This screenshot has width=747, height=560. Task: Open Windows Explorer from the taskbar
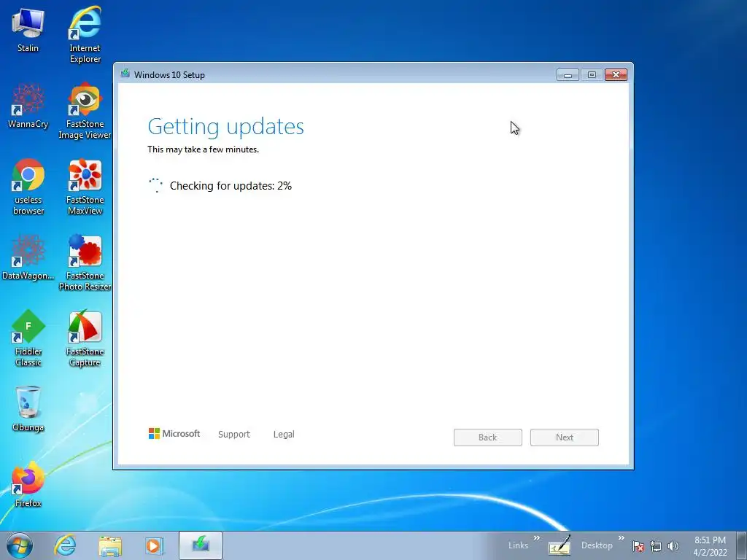pos(110,545)
